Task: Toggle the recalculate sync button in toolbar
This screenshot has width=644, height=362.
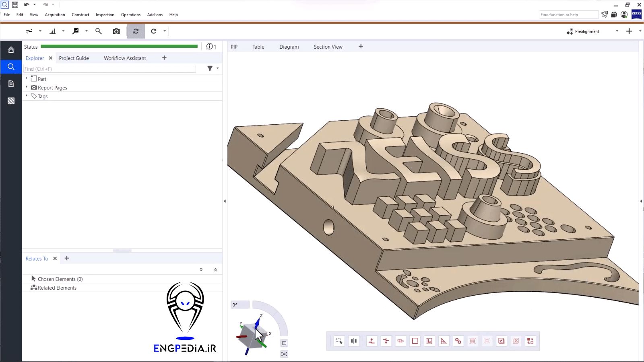Action: point(136,31)
